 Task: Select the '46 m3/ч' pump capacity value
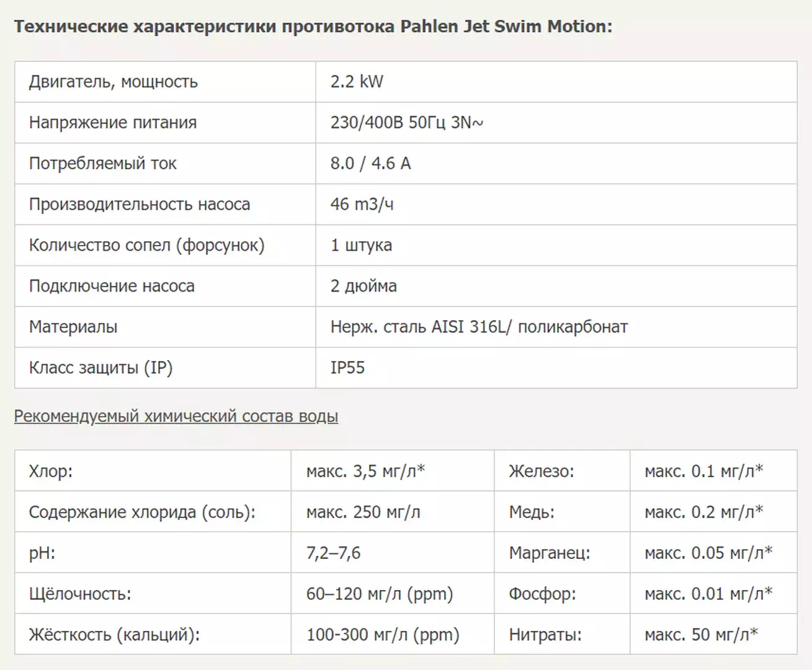point(362,204)
